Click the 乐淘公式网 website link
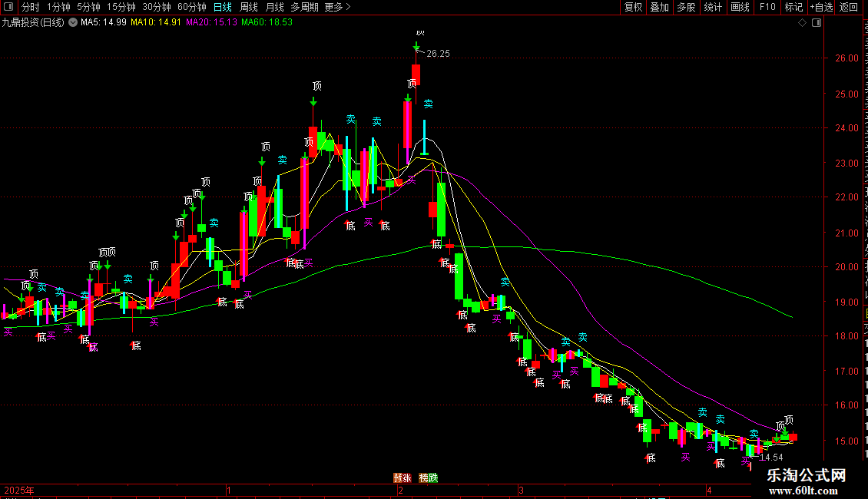868x499 pixels. click(806, 475)
